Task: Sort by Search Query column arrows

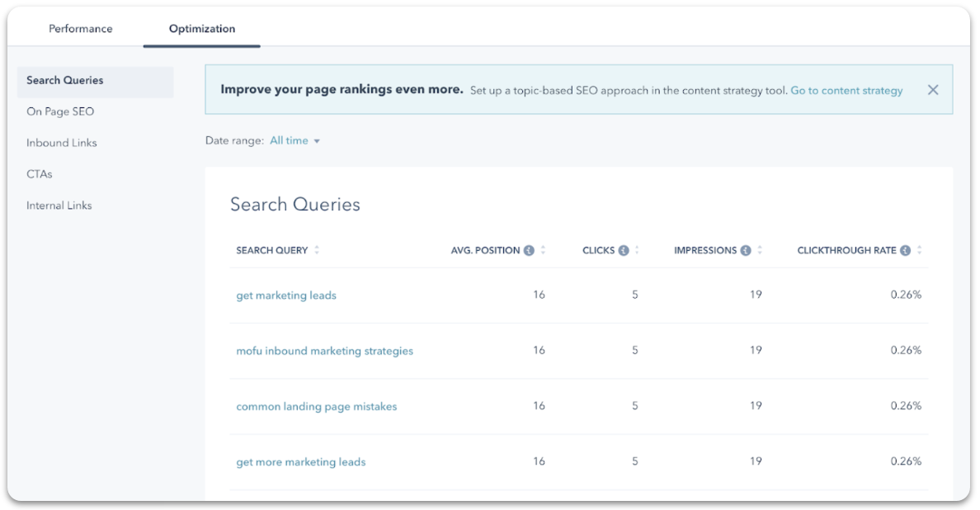Action: click(317, 251)
